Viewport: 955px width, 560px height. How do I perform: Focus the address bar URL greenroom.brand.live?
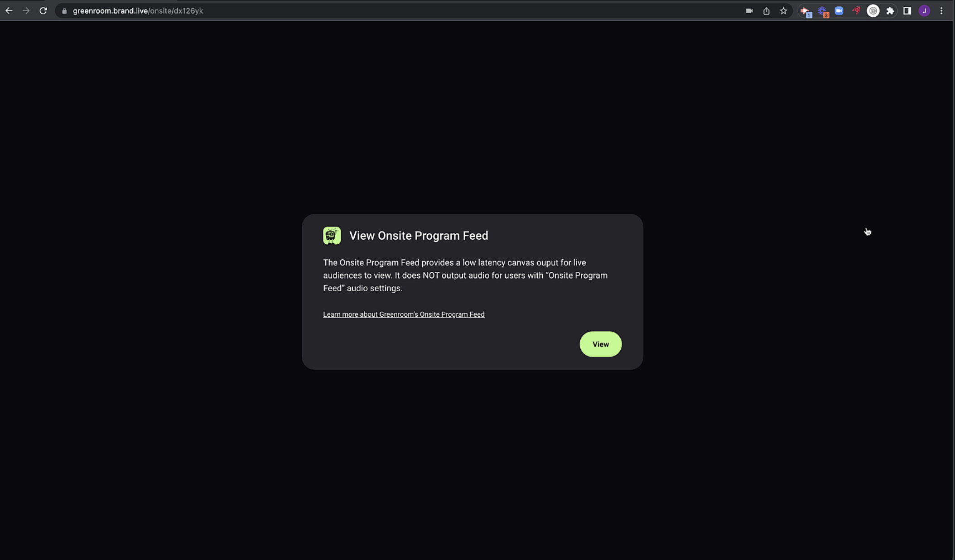coord(138,11)
